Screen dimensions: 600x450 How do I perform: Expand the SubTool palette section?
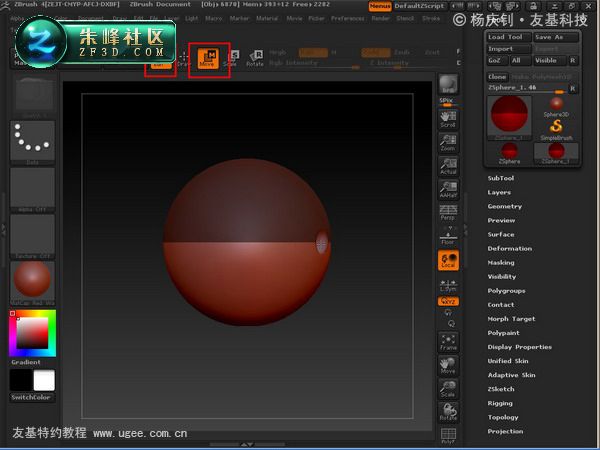[501, 178]
